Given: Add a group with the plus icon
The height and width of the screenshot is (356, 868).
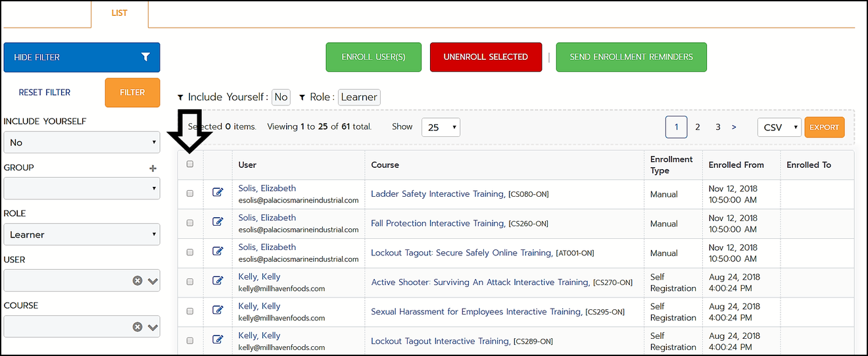Looking at the screenshot, I should (153, 168).
